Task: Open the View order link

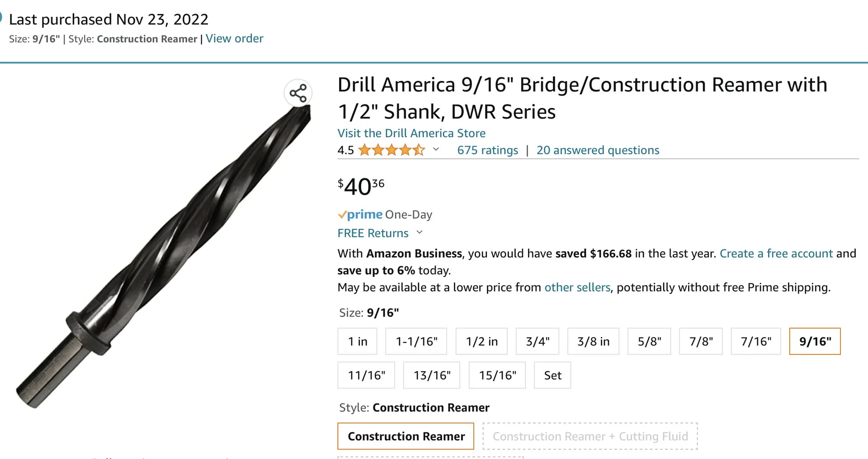Action: (x=234, y=39)
